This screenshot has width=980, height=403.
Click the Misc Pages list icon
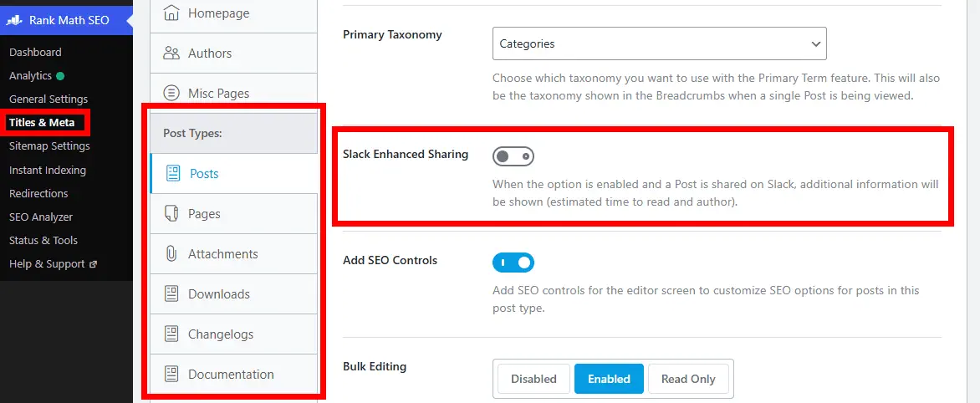(171, 94)
